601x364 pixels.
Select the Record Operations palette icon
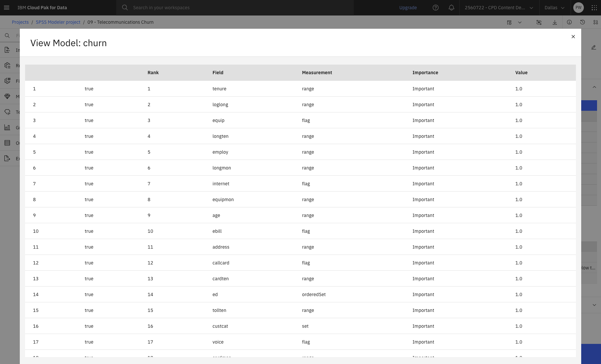pos(7,65)
